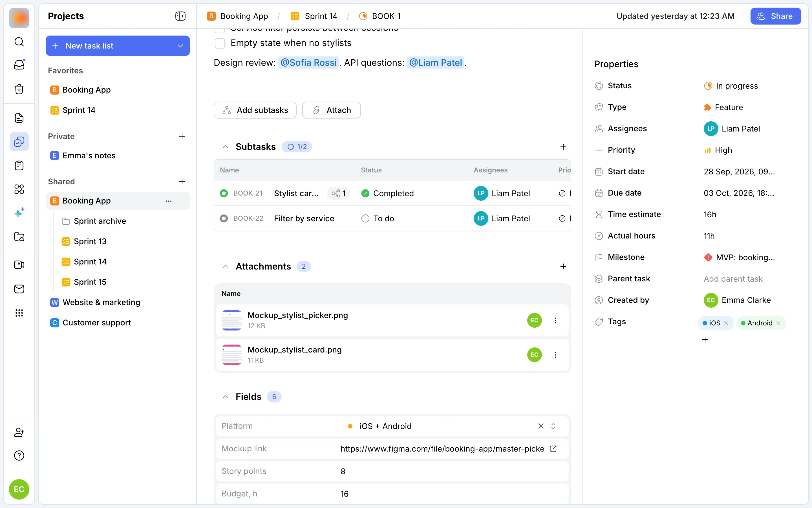Add a new subtask with Subtasks plus
Image resolution: width=812 pixels, height=508 pixels.
[x=563, y=147]
